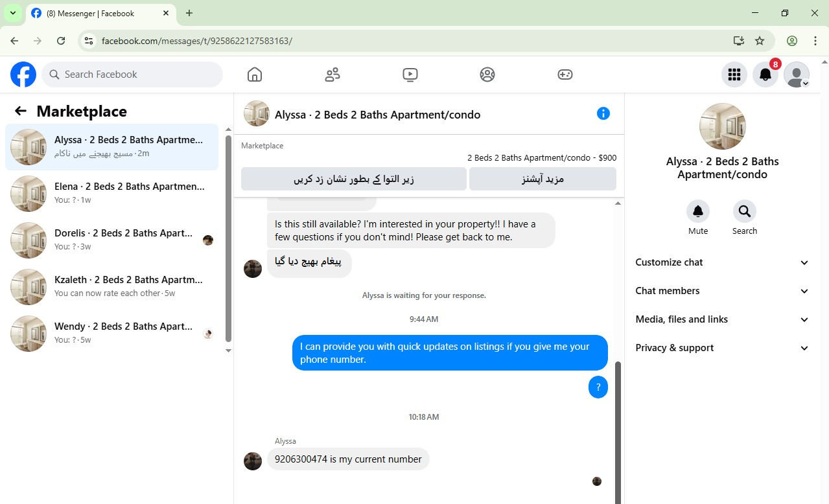
Task: Click the Search Facebook input field
Action: (x=132, y=74)
